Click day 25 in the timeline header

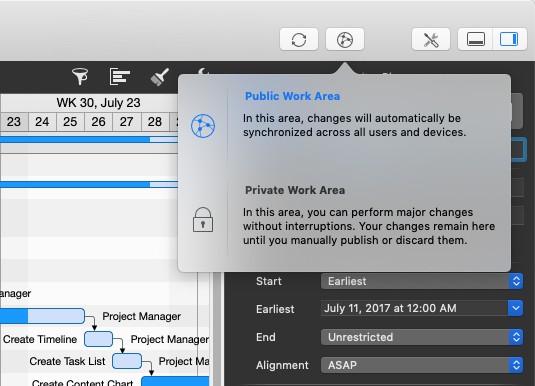click(70, 121)
